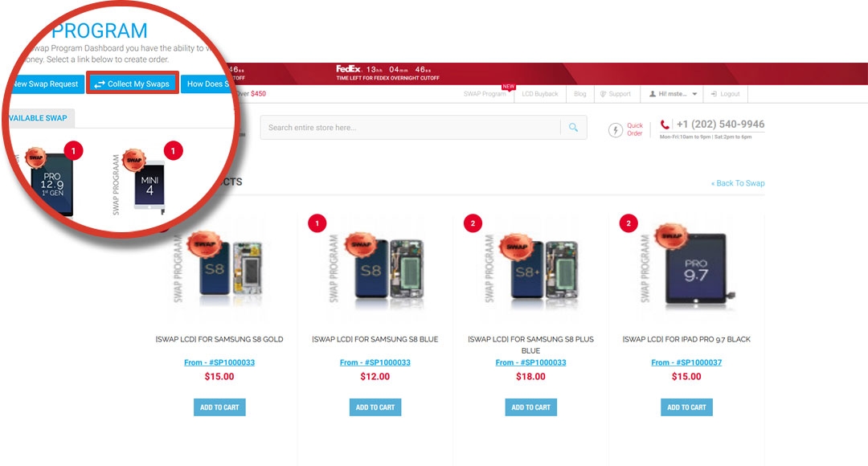
Task: Click $15.00 price of iPad Pro 9.7
Action: (686, 377)
